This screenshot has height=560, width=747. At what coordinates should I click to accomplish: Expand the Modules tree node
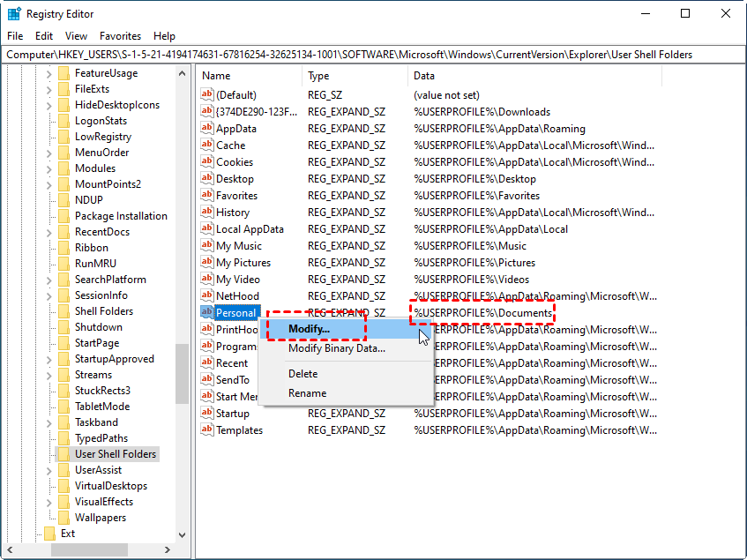[49, 168]
